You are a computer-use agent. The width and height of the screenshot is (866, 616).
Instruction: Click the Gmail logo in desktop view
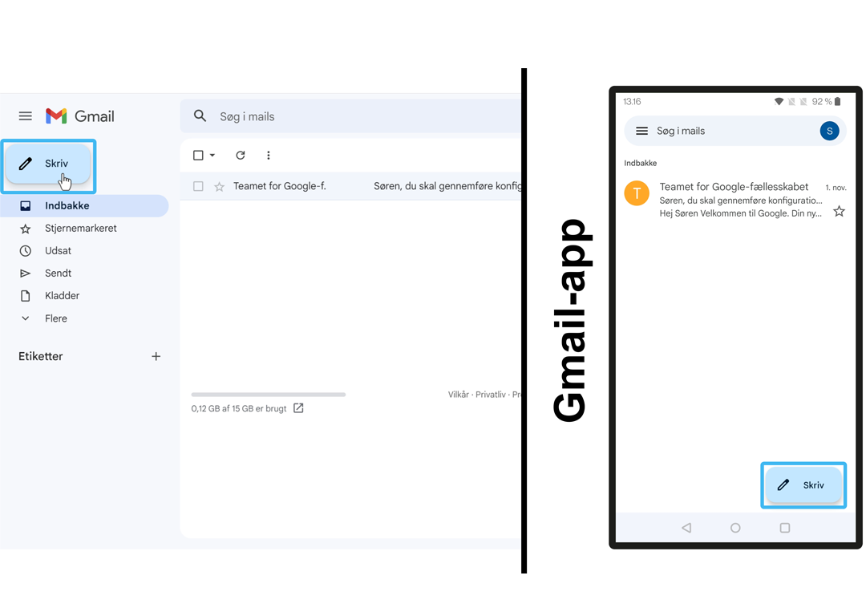click(x=79, y=116)
